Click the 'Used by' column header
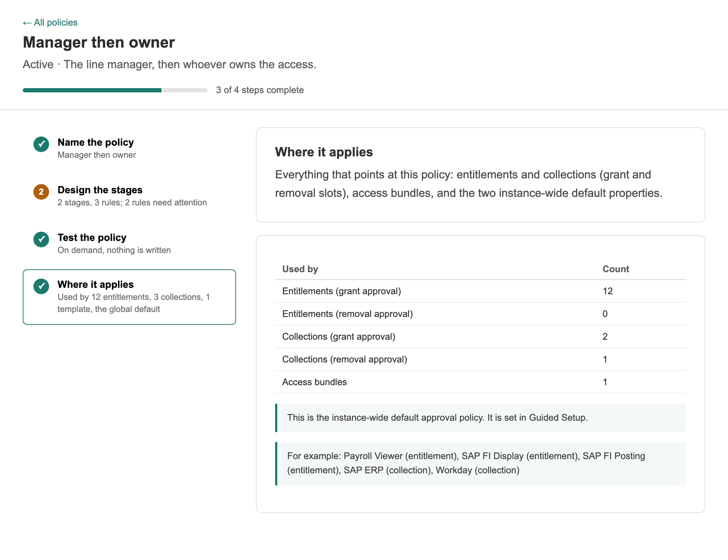This screenshot has width=728, height=560. [300, 269]
